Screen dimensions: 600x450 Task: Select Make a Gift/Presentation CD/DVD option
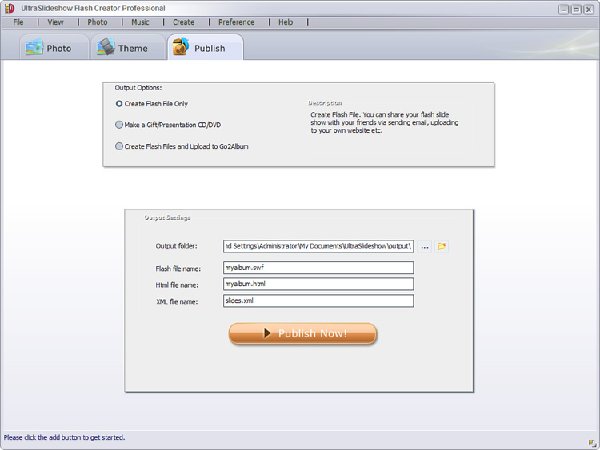(168, 125)
